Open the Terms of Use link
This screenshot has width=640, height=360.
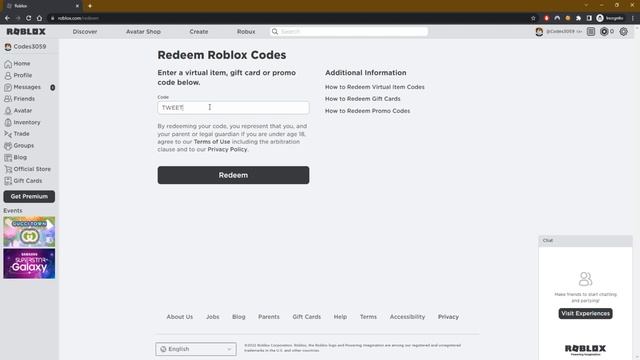point(212,142)
